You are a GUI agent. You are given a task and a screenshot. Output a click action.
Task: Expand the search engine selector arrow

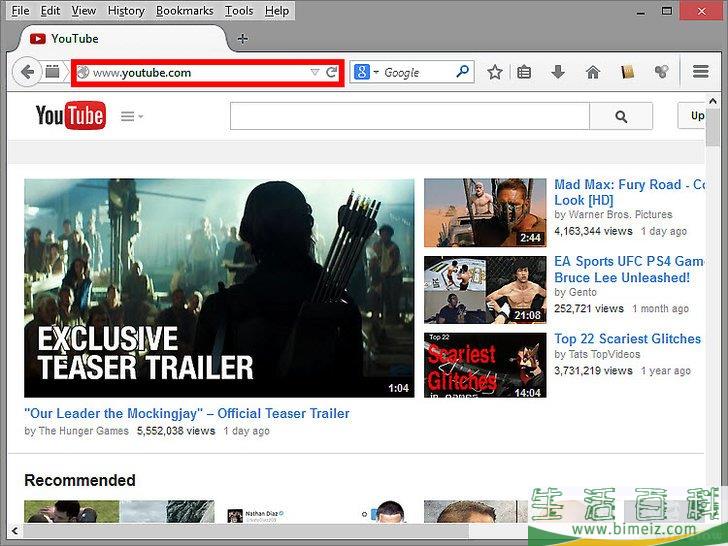click(376, 72)
